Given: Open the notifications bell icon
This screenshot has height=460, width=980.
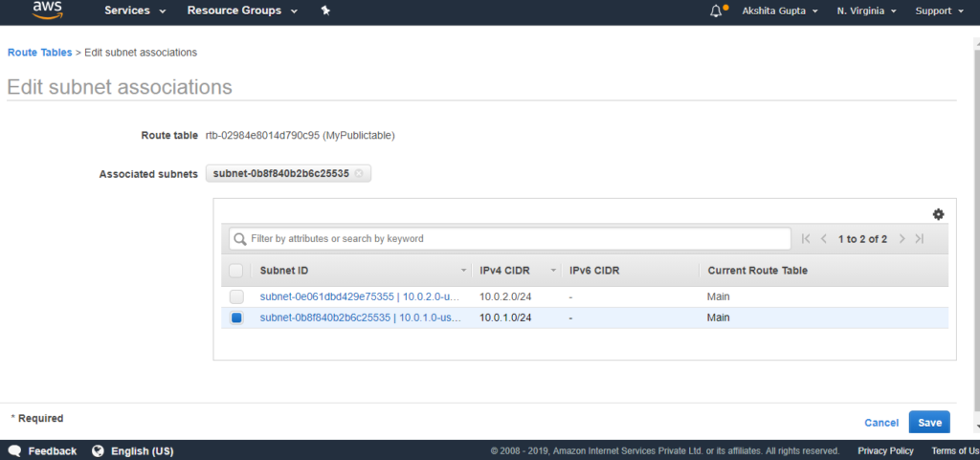Looking at the screenshot, I should 716,11.
